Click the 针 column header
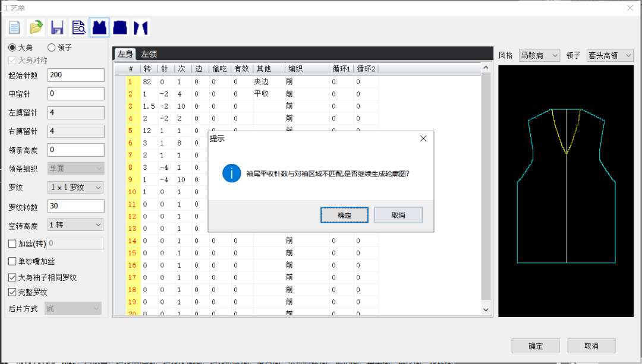Screen dimensions: 642x364 tap(166, 69)
